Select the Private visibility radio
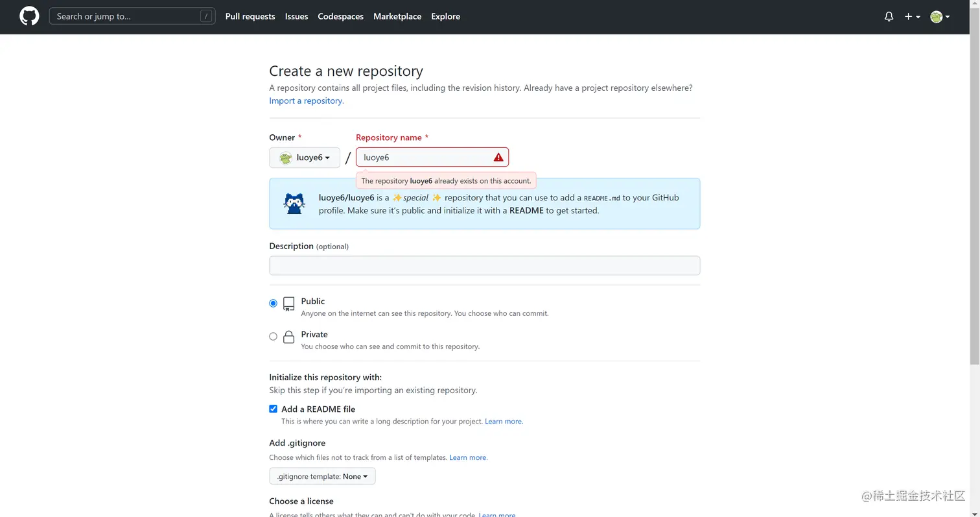Image resolution: width=980 pixels, height=517 pixels. [x=273, y=336]
